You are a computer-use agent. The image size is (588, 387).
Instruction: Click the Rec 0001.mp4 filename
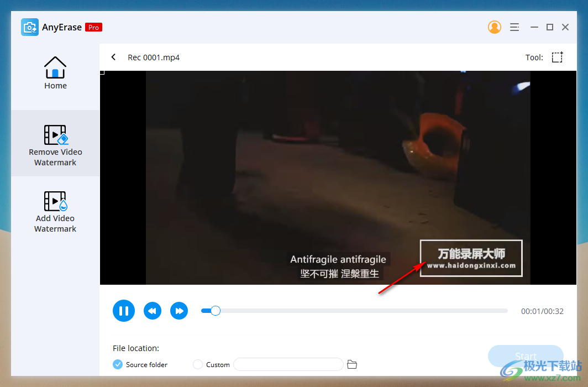click(x=154, y=57)
